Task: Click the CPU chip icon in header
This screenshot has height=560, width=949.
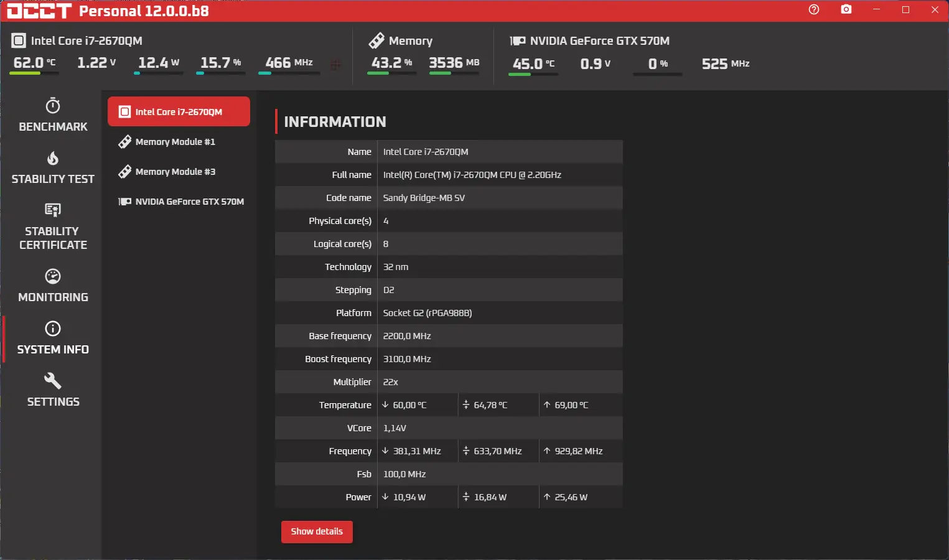Action: [x=19, y=41]
